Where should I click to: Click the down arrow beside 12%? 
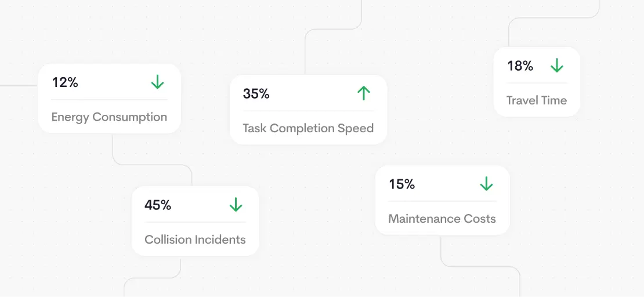157,82
